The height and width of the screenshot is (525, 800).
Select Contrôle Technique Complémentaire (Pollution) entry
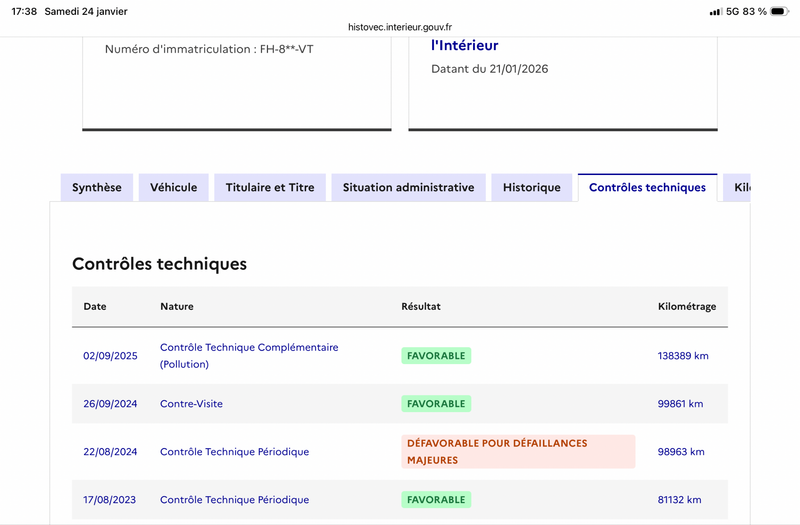click(249, 356)
